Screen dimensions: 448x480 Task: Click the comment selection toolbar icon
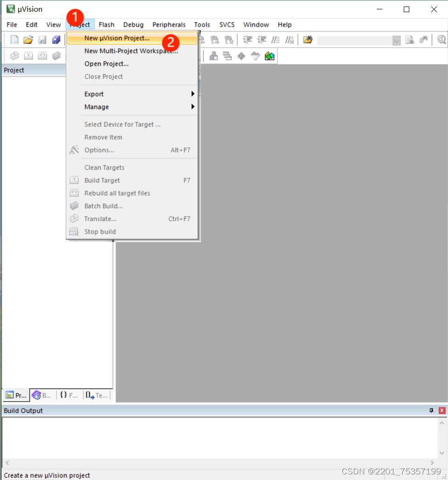[x=276, y=40]
